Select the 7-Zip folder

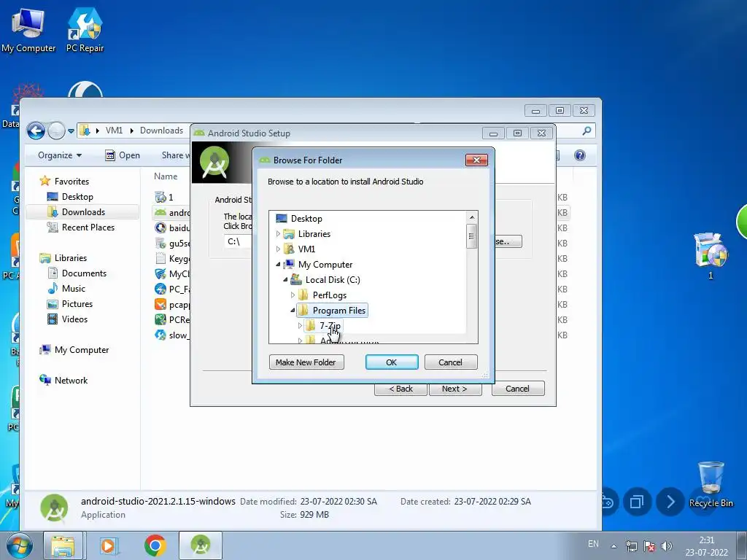click(x=330, y=325)
